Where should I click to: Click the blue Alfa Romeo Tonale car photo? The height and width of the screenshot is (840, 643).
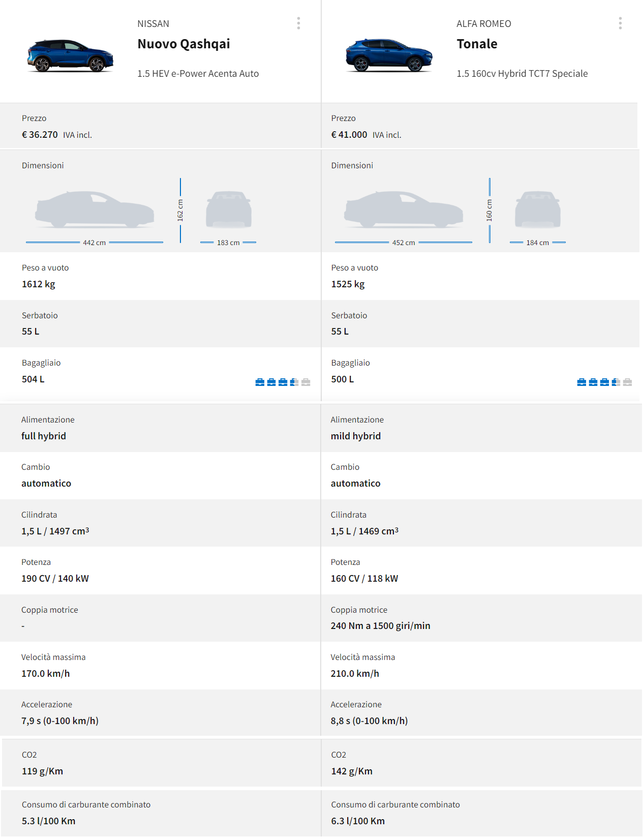389,55
